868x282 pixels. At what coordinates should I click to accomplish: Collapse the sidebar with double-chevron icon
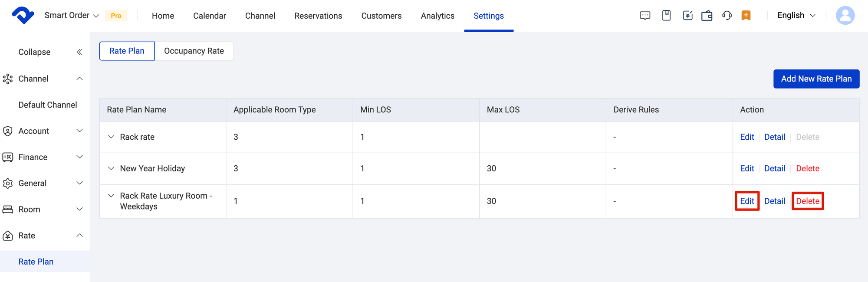point(79,52)
